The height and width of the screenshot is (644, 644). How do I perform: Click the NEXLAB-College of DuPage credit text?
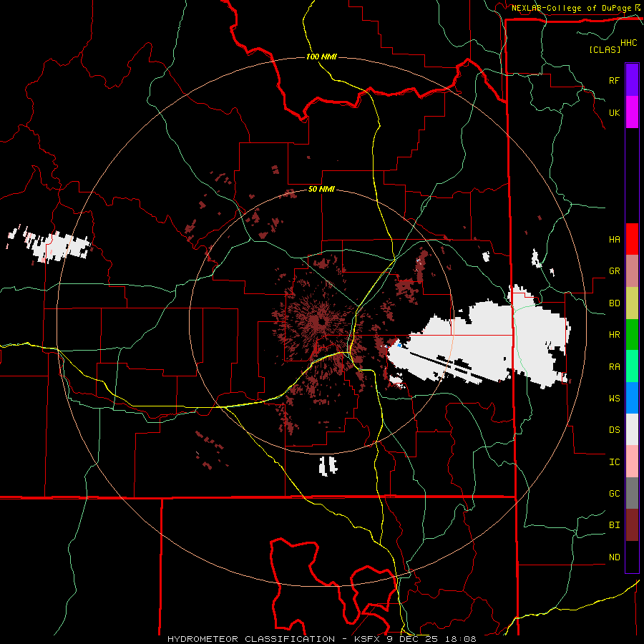[x=572, y=8]
